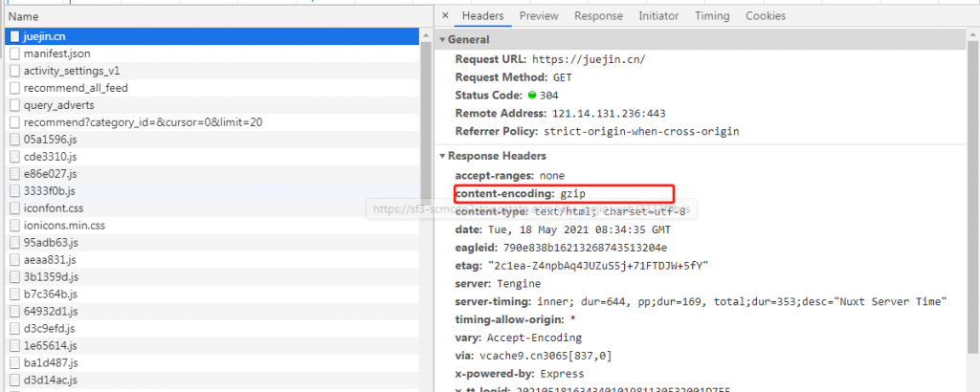Image resolution: width=980 pixels, height=392 pixels.
Task: Select the ba1d487.js request
Action: point(212,362)
